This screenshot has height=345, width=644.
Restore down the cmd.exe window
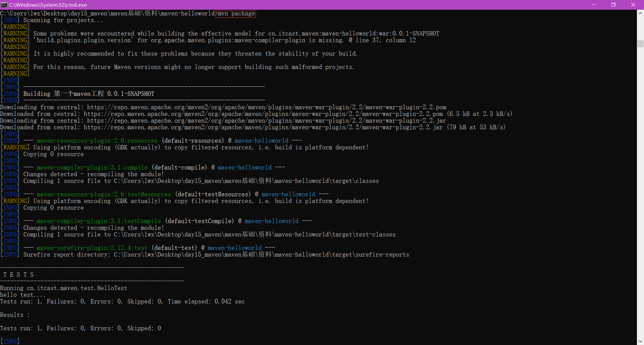(x=613, y=5)
